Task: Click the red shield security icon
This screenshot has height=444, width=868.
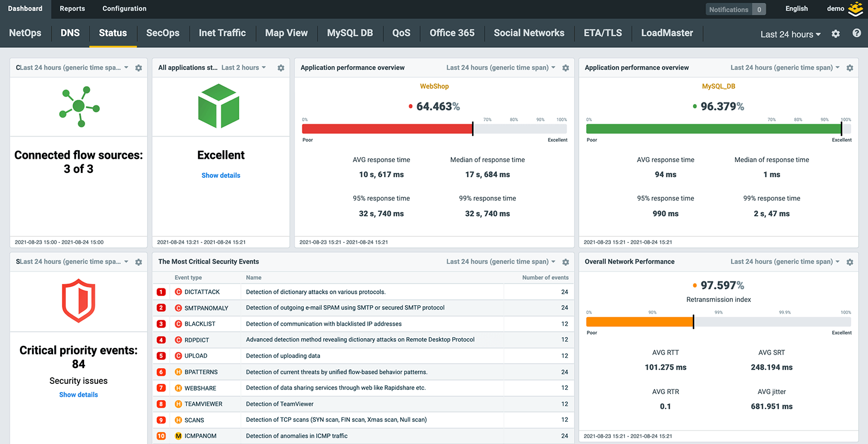Action: [79, 301]
